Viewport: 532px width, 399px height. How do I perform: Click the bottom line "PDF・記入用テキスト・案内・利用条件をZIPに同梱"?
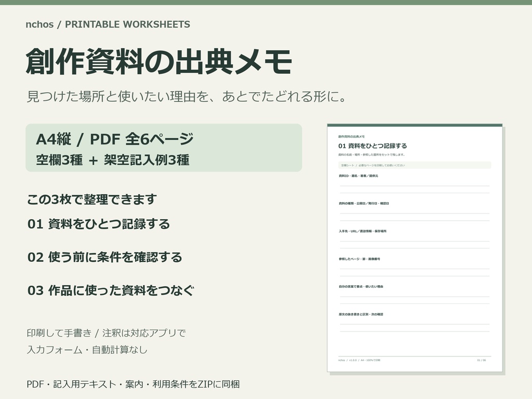coord(133,384)
